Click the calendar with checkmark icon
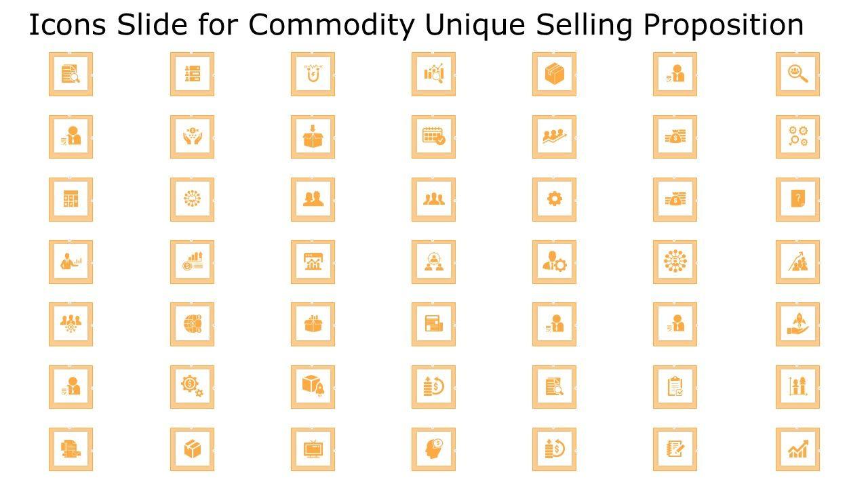 click(x=433, y=137)
